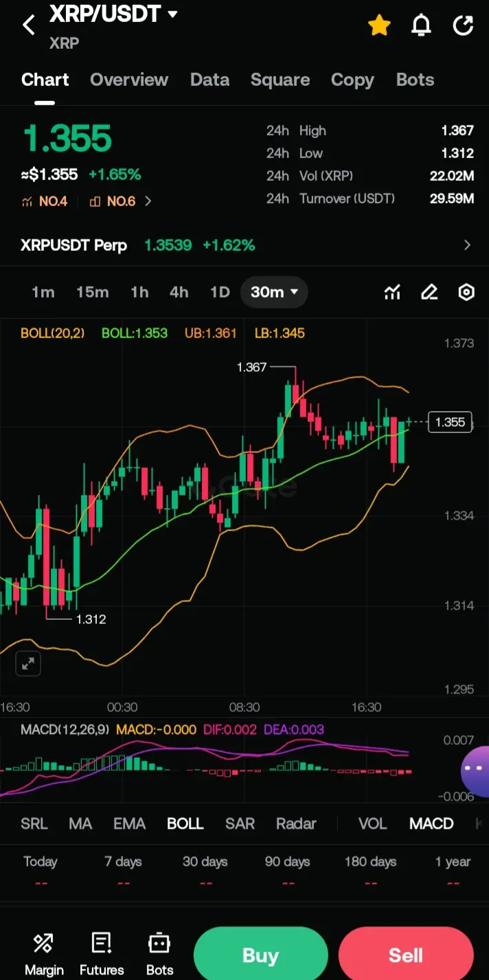Tap the share arrow icon
Screen dimensions: 489x980
[464, 25]
